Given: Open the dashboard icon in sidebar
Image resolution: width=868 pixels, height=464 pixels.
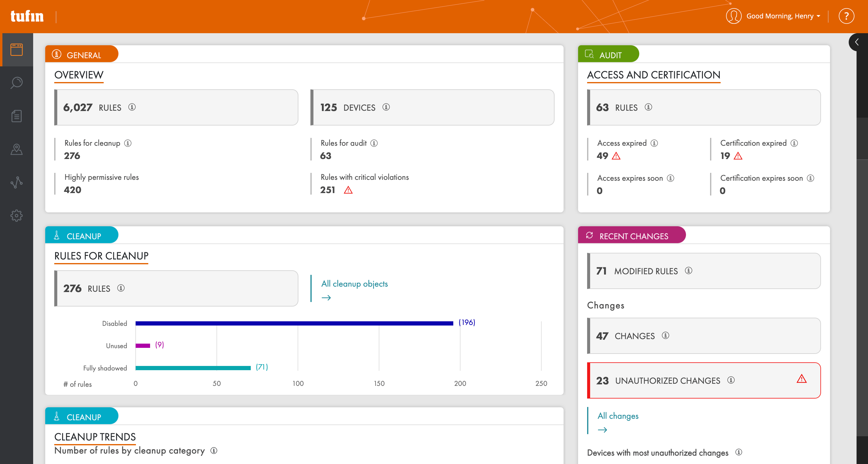Looking at the screenshot, I should tap(17, 49).
